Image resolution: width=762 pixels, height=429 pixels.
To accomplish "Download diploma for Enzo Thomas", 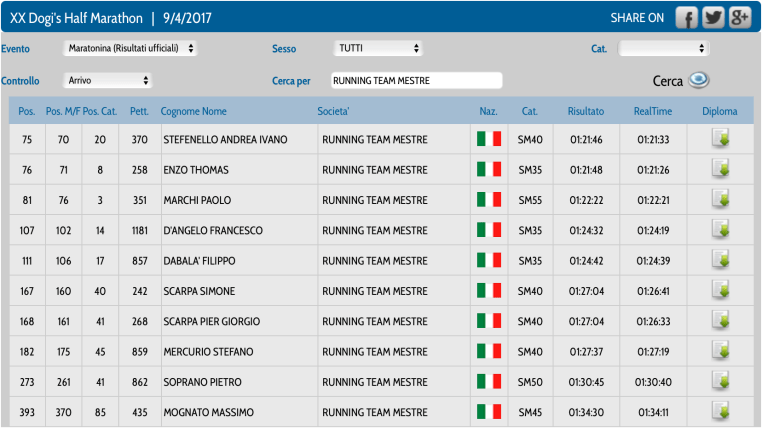I will point(720,169).
